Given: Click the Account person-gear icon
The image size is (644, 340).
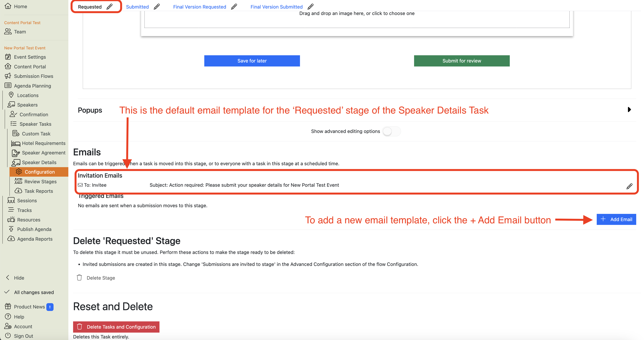Looking at the screenshot, I should (8, 326).
